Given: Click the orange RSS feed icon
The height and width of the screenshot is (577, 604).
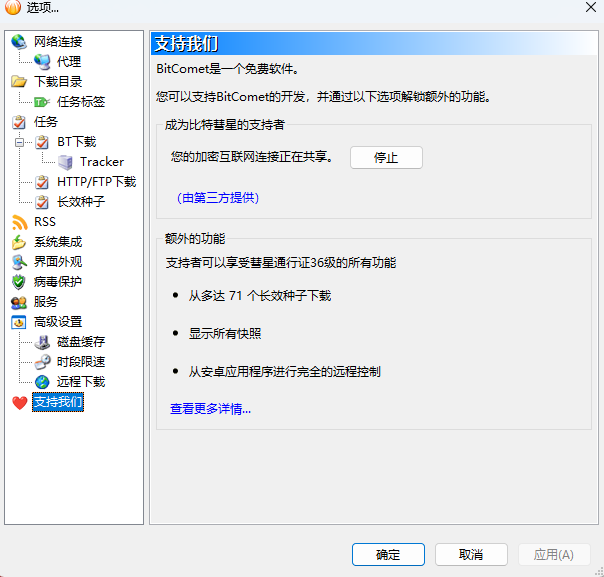Looking at the screenshot, I should pos(19,222).
